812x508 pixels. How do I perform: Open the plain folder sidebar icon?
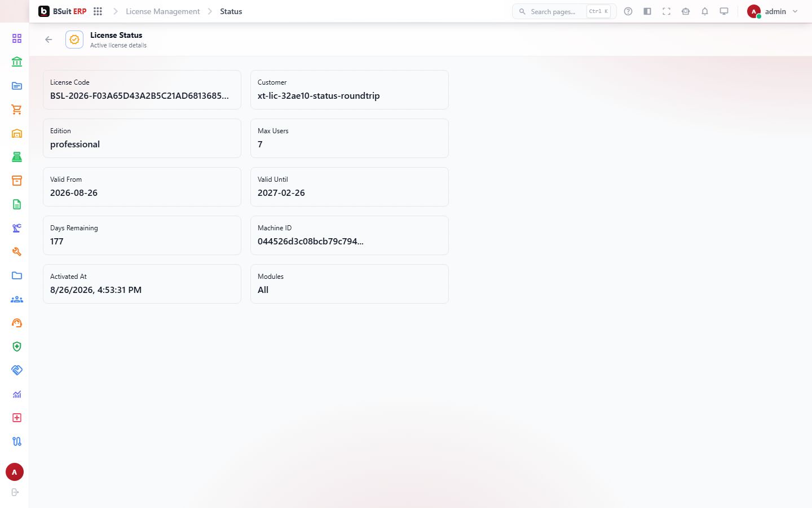(17, 275)
